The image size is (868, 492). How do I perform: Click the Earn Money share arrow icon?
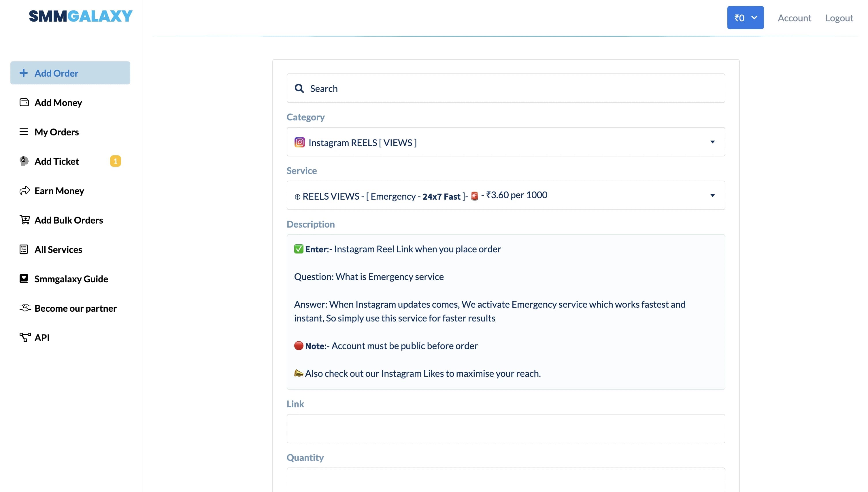click(24, 191)
